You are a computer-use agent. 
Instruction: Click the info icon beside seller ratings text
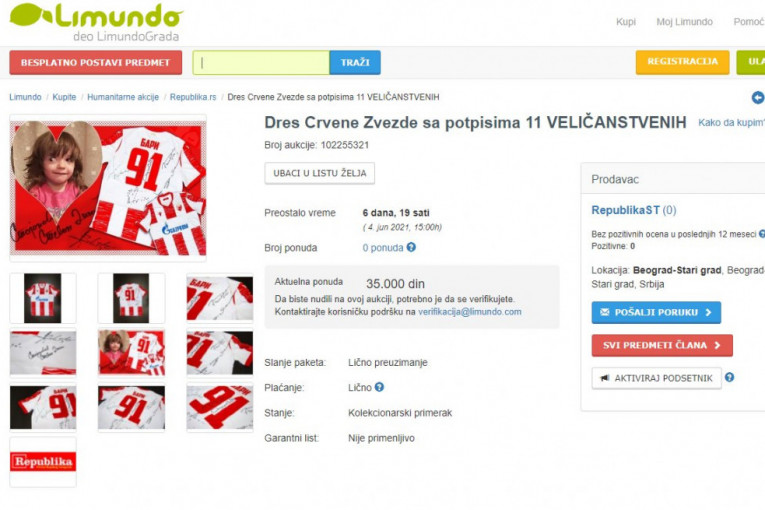(x=762, y=234)
